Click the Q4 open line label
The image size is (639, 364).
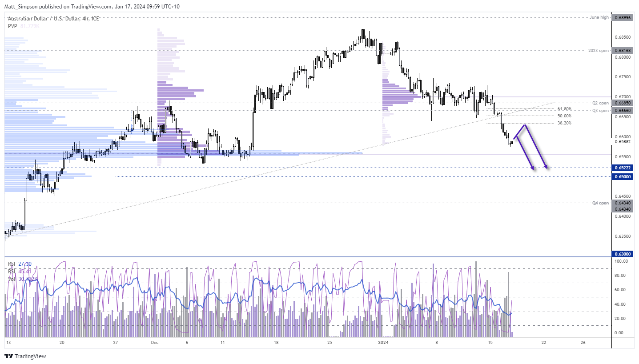click(x=600, y=203)
